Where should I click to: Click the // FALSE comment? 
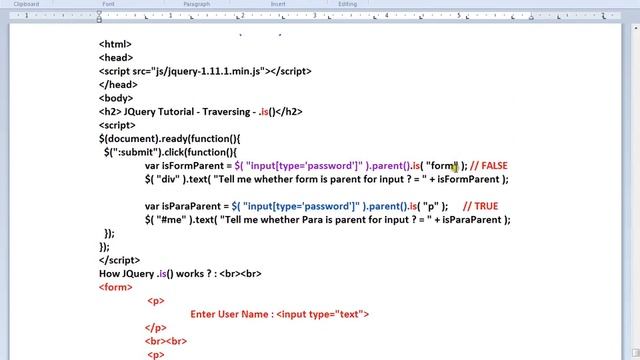pos(489,166)
